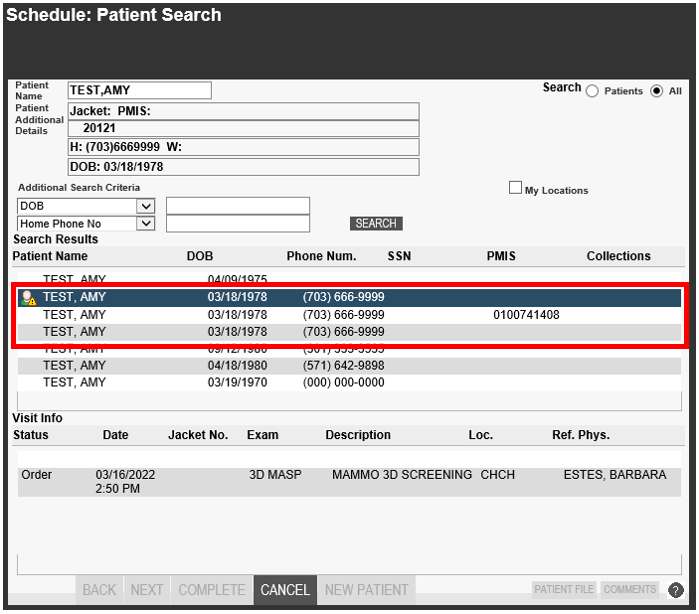The image size is (699, 614).
Task: Select the MAMMO 3D SCREENING visit row
Action: (x=349, y=482)
